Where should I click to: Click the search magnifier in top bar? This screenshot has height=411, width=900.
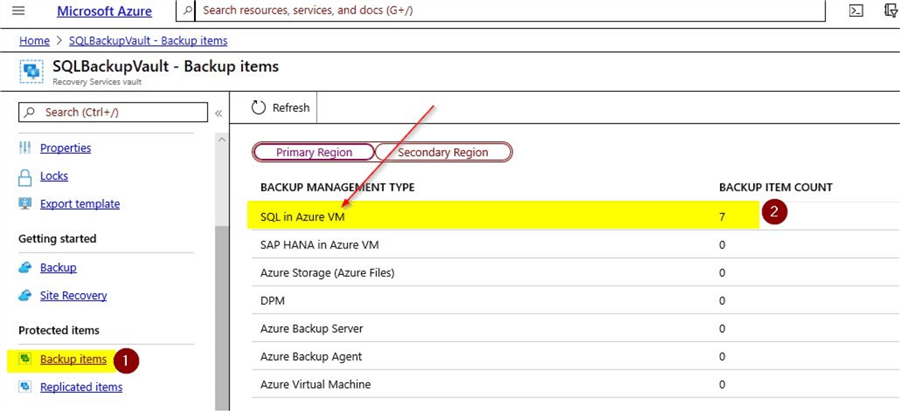click(x=187, y=10)
